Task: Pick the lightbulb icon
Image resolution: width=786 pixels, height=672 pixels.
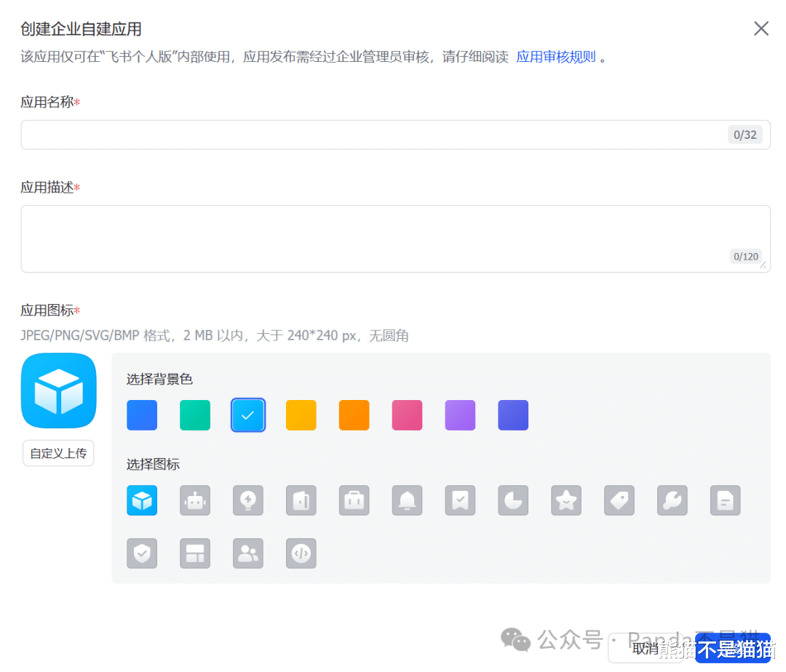Action: tap(248, 500)
